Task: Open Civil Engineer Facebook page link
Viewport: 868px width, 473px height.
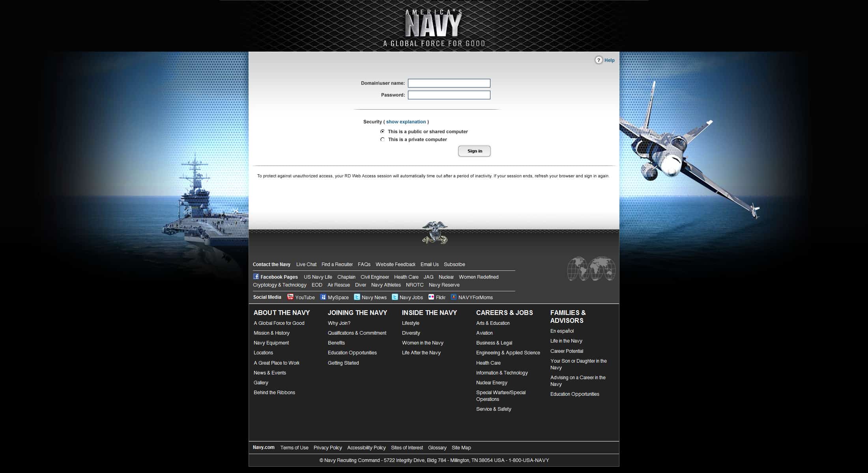Action: tap(375, 277)
